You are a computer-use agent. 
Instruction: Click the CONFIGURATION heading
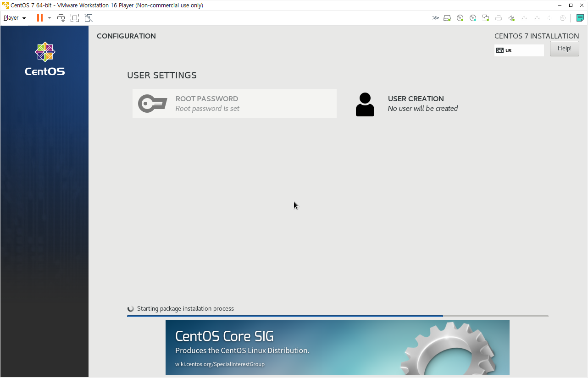tap(126, 36)
